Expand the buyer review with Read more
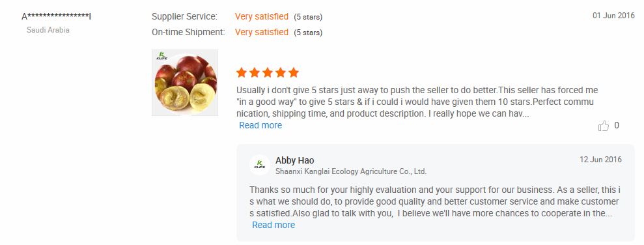 (x=260, y=125)
